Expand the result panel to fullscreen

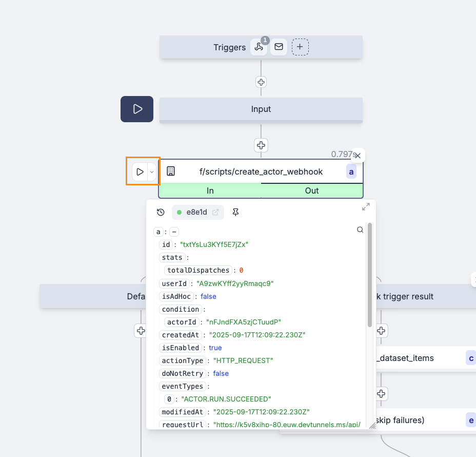coord(366,206)
